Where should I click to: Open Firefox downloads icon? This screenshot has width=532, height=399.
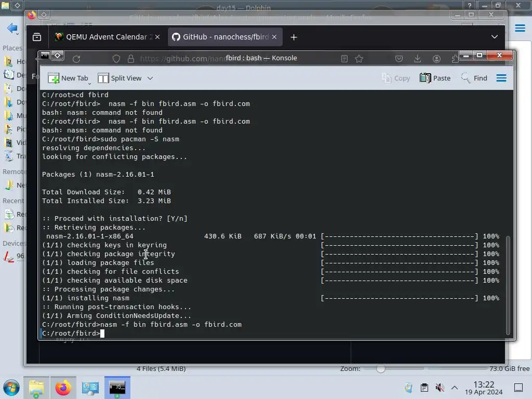pos(418,59)
